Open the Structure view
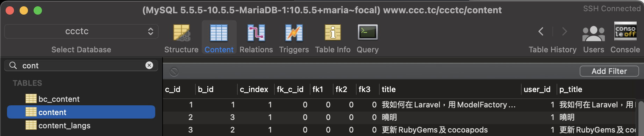The image size is (644, 136). [x=181, y=38]
